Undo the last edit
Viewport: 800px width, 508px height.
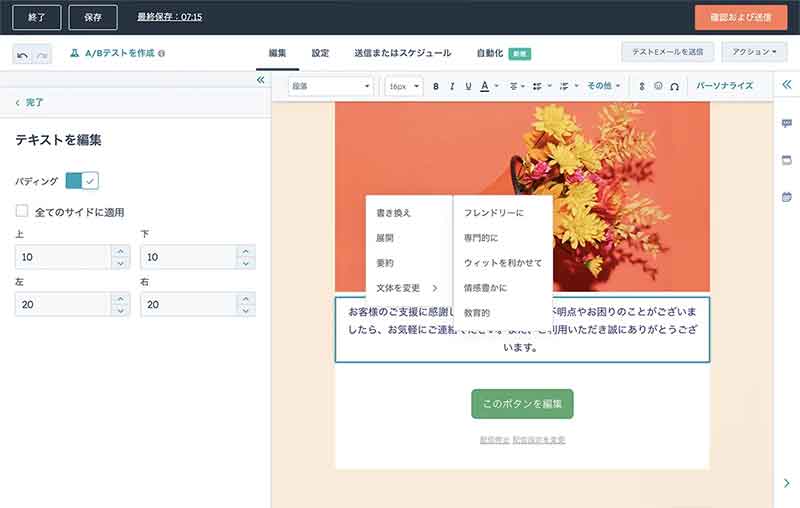(x=22, y=55)
